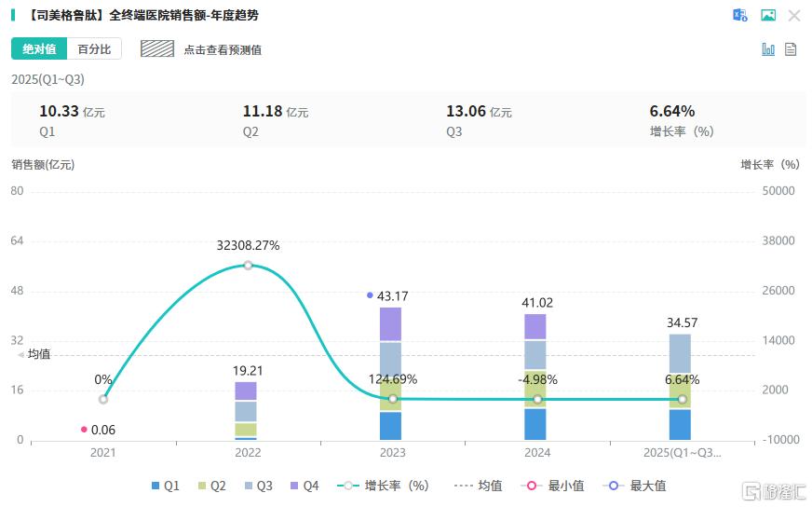Click the 2023 purple Q4 bar segment

point(390,324)
